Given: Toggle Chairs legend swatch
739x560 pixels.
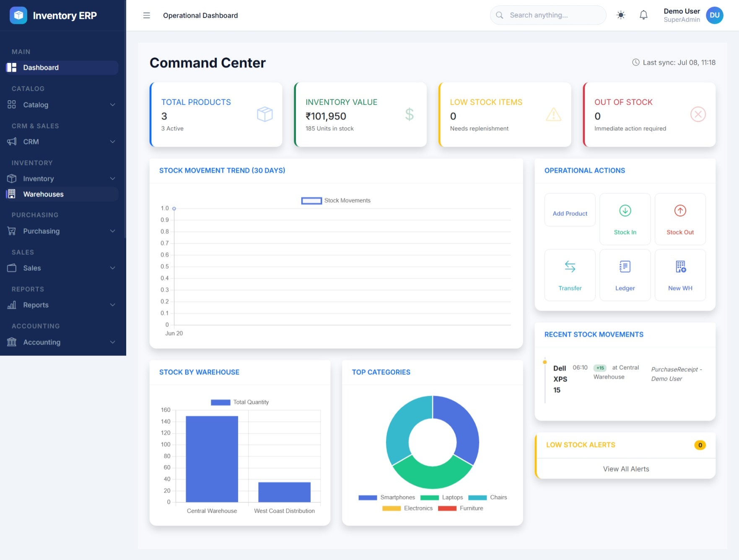Looking at the screenshot, I should tap(477, 498).
